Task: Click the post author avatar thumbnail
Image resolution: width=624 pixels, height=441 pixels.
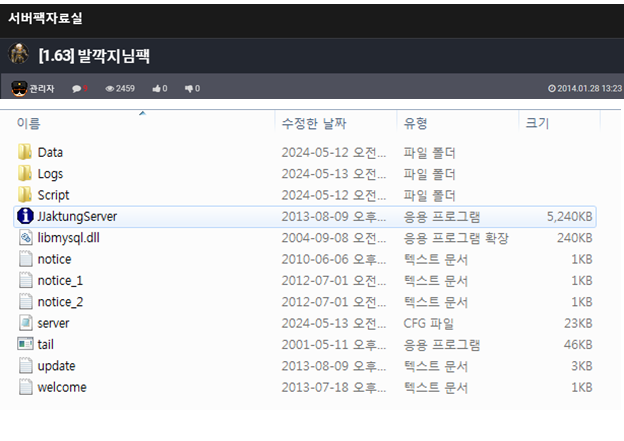Action: [18, 54]
